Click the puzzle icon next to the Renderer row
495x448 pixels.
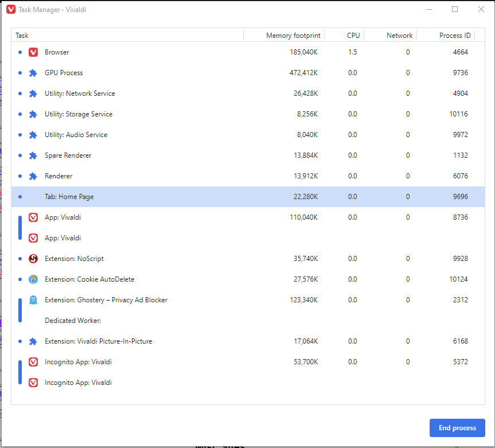click(x=33, y=176)
